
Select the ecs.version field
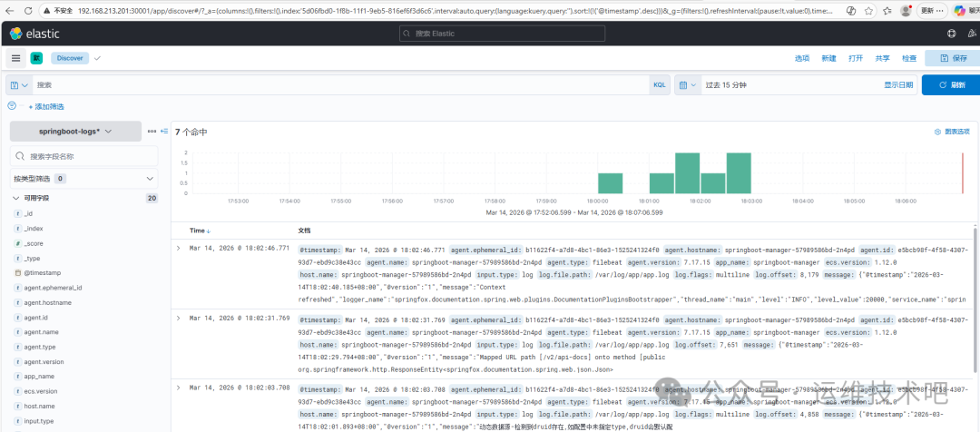pos(41,391)
